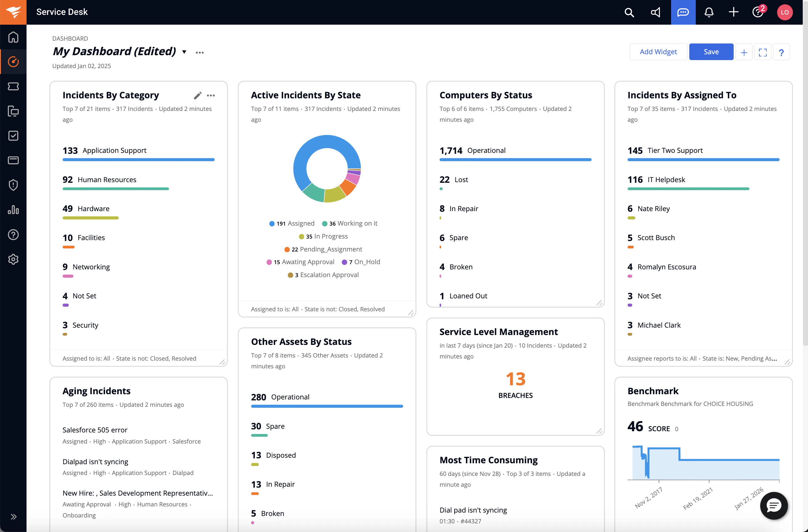Screen dimensions: 808x532
Task: Open the Incidents By Category widget options menu
Action: point(211,95)
